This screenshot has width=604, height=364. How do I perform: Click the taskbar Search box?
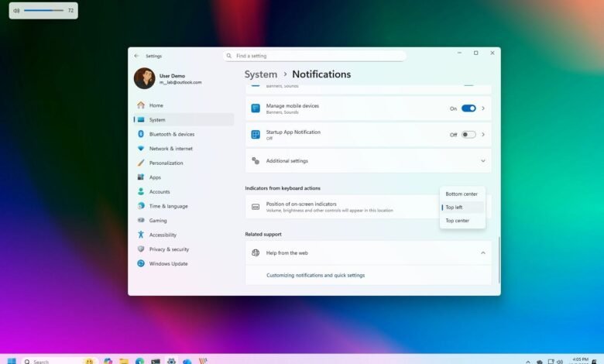(x=60, y=361)
